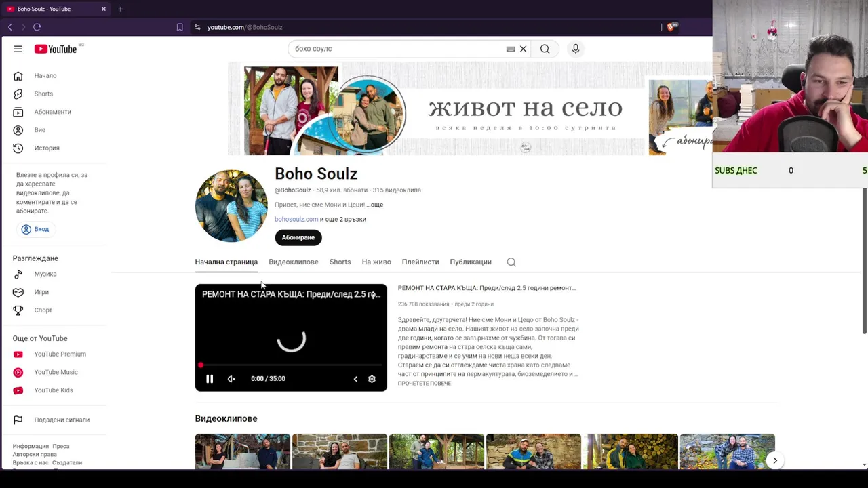Expand the channel description …още
The width and height of the screenshot is (868, 488).
click(x=375, y=205)
